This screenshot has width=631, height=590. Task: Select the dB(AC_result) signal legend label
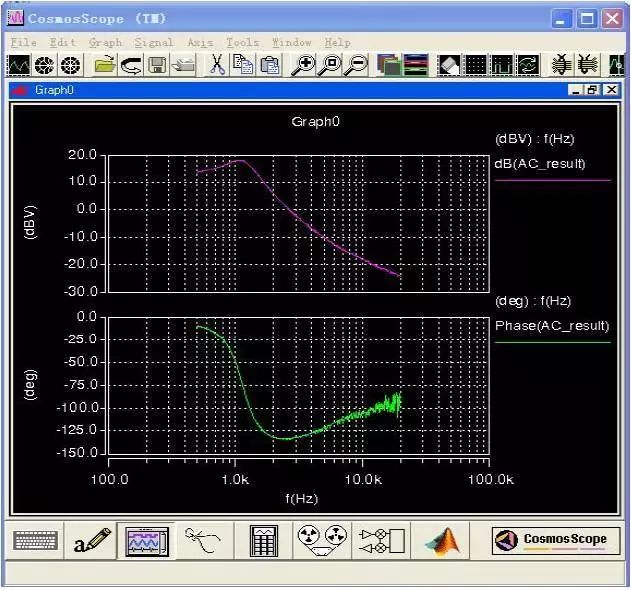[540, 164]
